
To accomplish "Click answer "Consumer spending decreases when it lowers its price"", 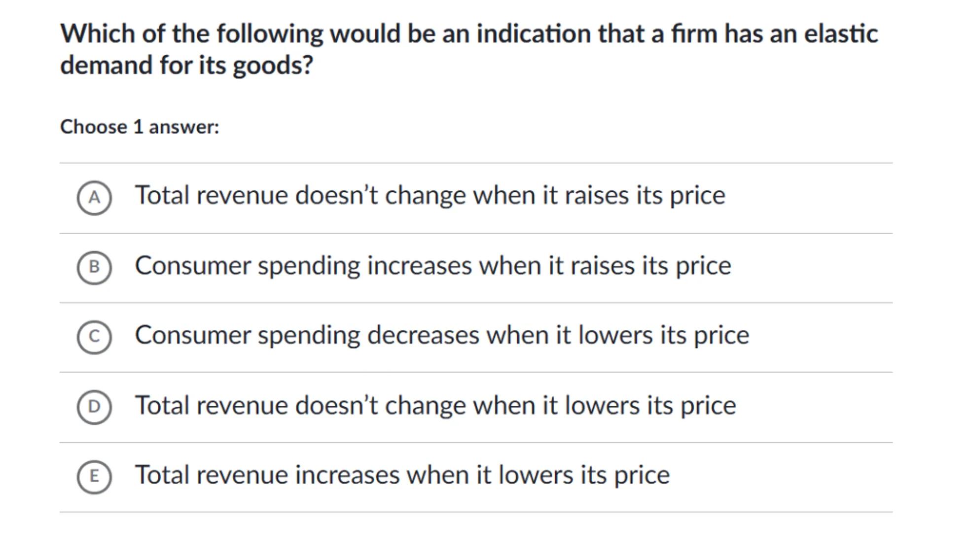I will coord(442,335).
